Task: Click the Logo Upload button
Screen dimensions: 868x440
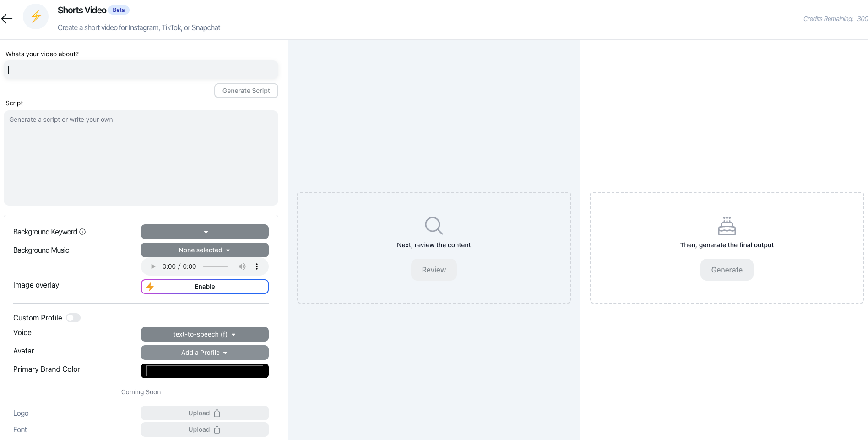Action: pos(205,413)
